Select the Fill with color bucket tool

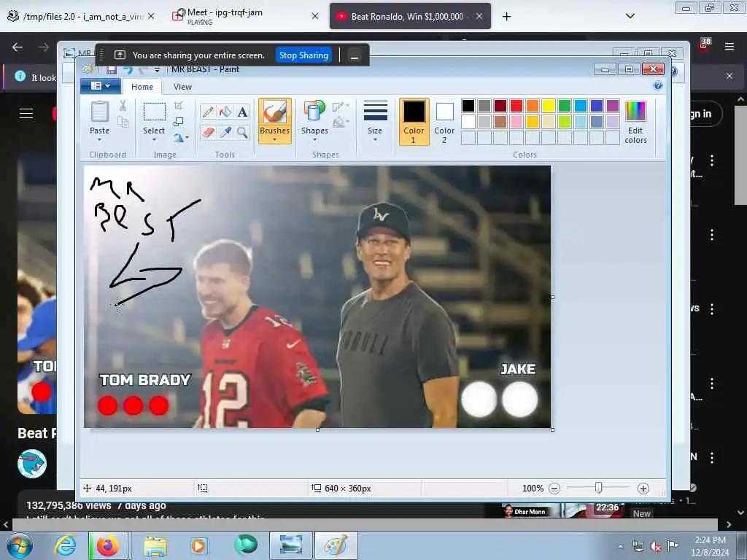point(225,112)
